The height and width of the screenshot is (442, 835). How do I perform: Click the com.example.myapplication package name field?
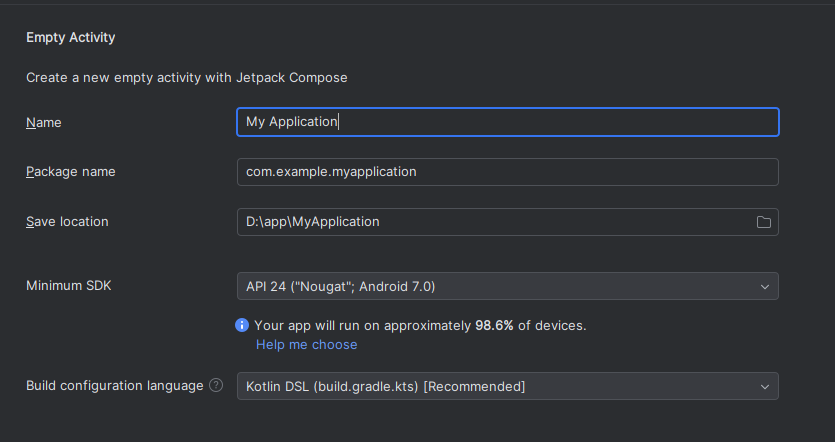507,172
